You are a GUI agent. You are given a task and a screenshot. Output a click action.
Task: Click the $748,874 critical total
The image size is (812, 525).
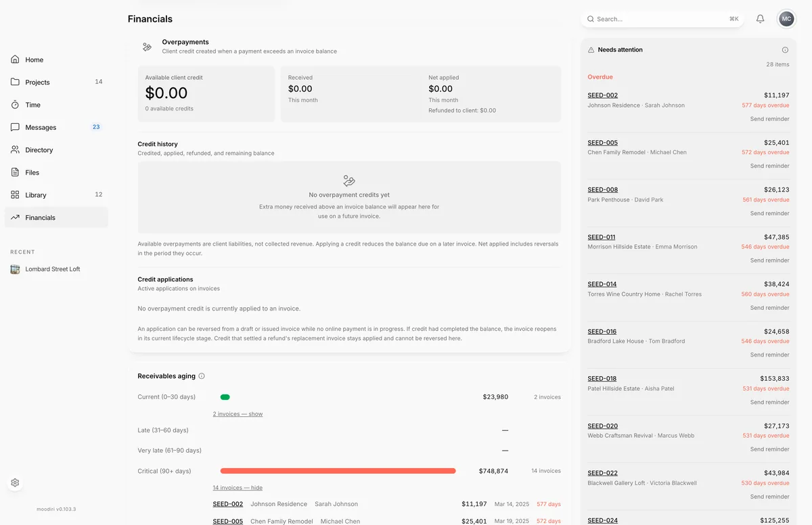[x=493, y=471]
